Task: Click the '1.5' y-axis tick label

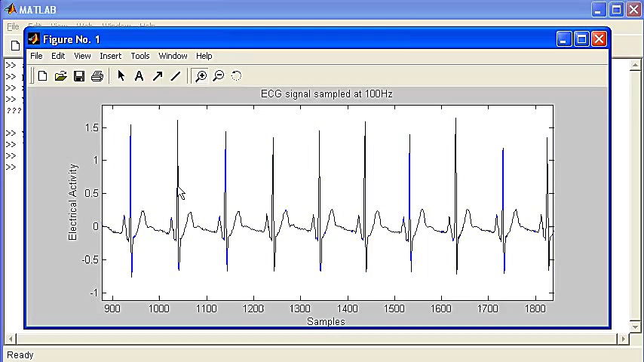Action: coord(92,127)
